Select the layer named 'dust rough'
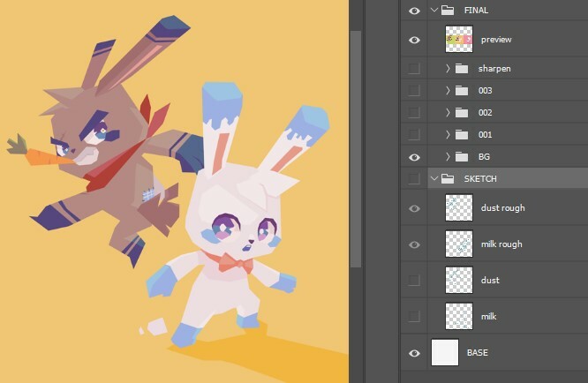588x383 pixels. 503,208
